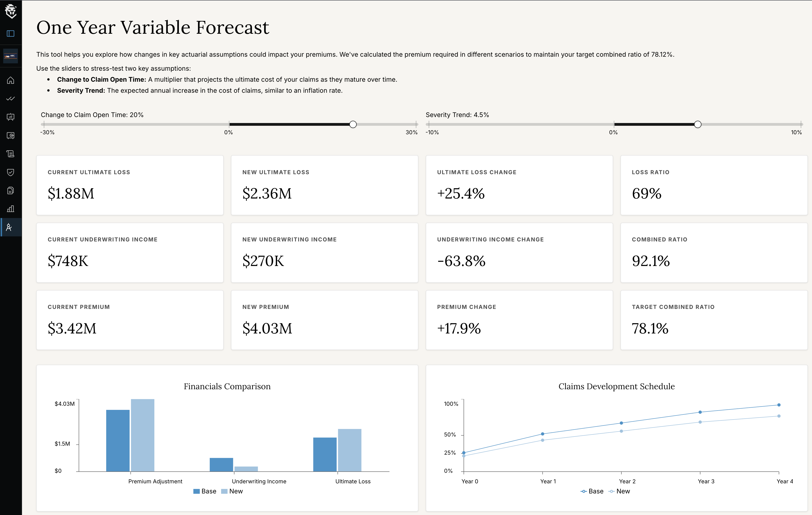Click the New line point at Year 4
The image size is (812, 515).
coord(779,416)
